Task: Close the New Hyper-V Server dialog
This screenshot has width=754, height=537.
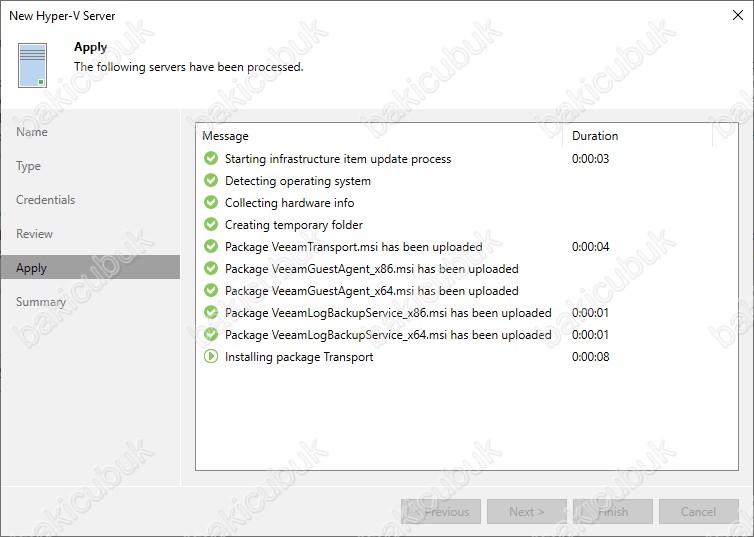Action: [738, 15]
